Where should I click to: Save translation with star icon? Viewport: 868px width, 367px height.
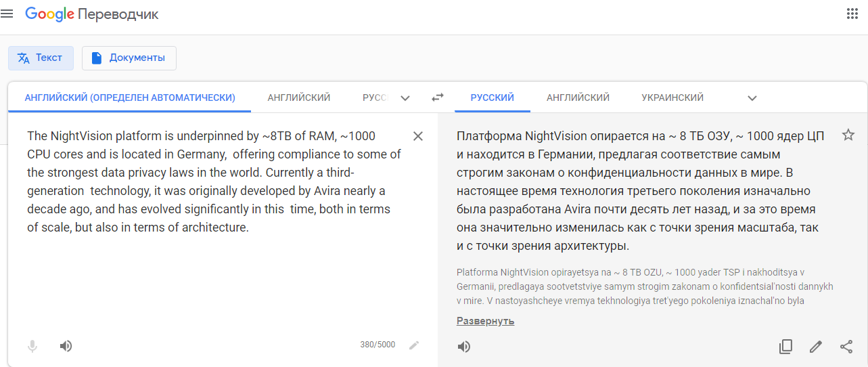click(x=848, y=135)
